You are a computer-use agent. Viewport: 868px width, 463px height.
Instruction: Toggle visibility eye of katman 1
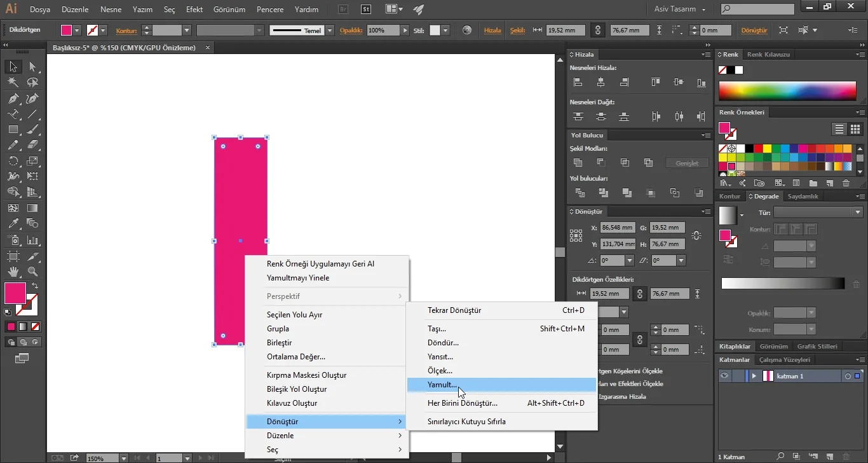pos(724,376)
